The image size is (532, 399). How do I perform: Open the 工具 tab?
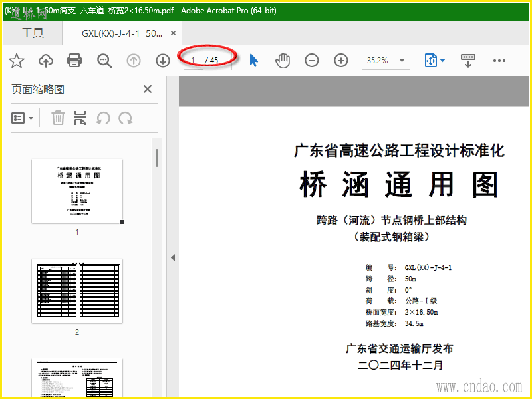click(33, 33)
